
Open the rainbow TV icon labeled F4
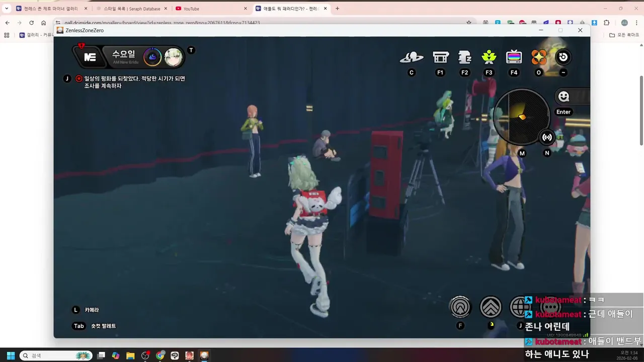point(514,57)
